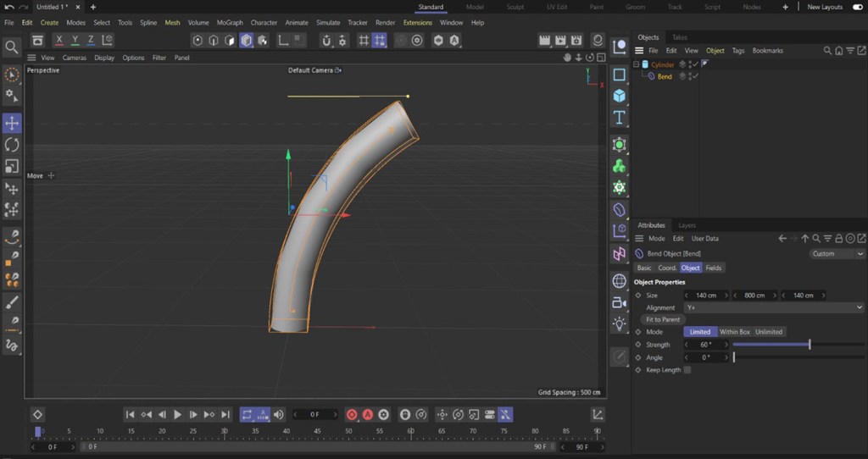Add a Cube primitive from the object palette
Image resolution: width=868 pixels, height=459 pixels.
click(620, 96)
